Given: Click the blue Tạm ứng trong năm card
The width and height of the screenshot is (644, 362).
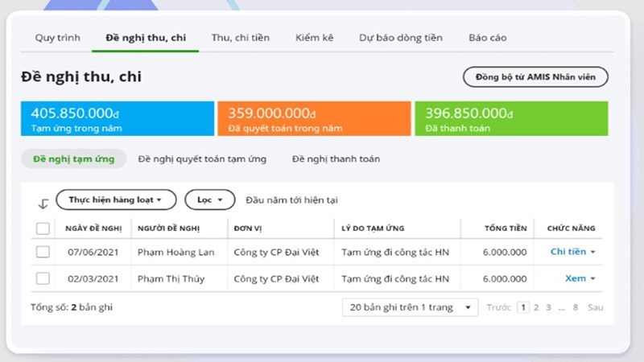Looking at the screenshot, I should (118, 118).
